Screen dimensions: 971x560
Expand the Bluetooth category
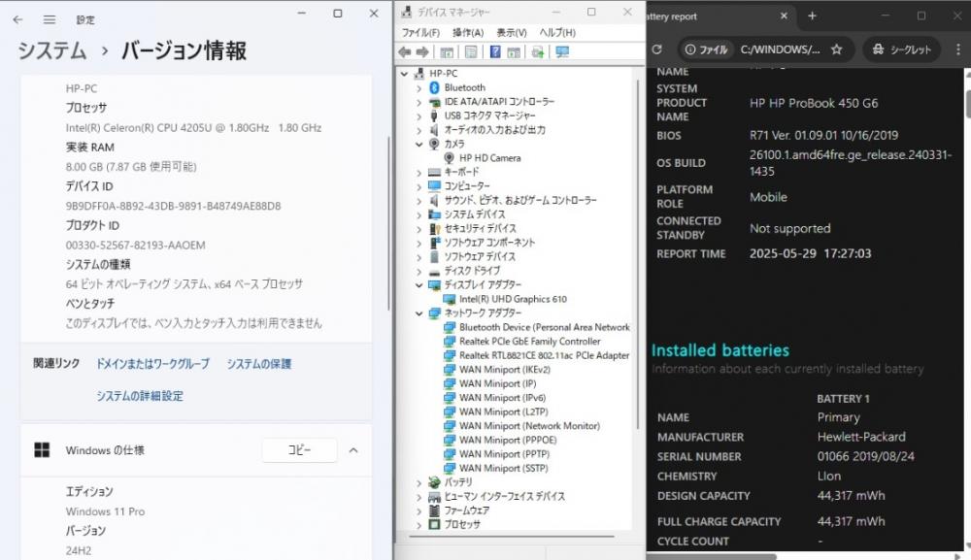point(419,88)
